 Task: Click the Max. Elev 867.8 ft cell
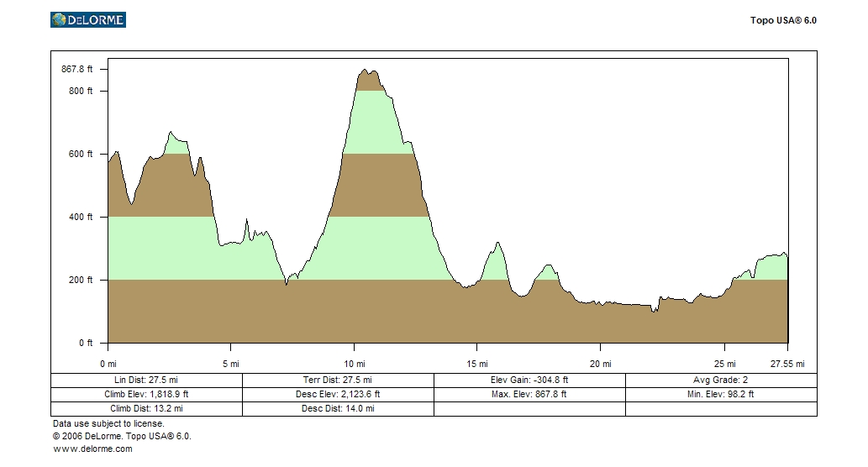(x=529, y=394)
